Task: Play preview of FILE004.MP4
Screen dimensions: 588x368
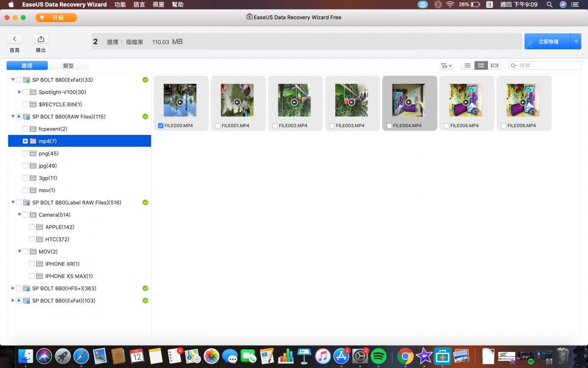Action: pyautogui.click(x=409, y=102)
